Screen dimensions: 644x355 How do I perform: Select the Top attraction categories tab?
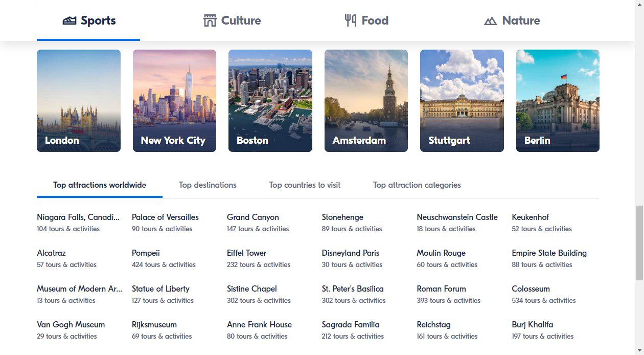[x=417, y=185]
